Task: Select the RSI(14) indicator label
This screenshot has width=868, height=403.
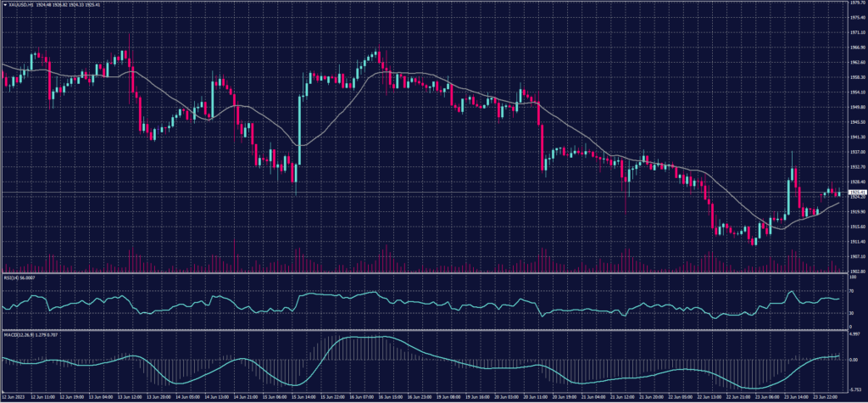Action: [x=13, y=277]
